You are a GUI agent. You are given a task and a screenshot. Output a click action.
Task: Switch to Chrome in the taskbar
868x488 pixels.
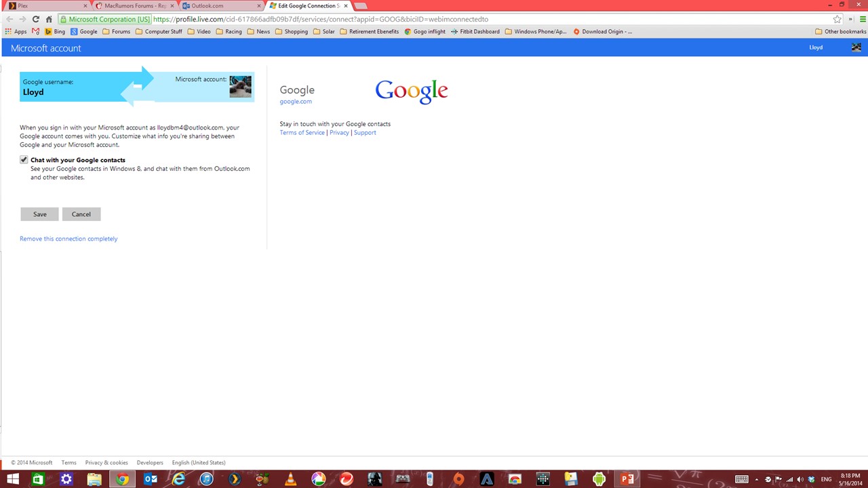122,479
